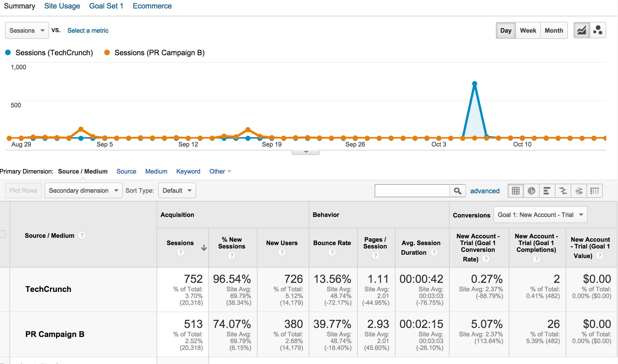This screenshot has height=364, width=618.
Task: Switch graph granularity to Week
Action: 528,30
